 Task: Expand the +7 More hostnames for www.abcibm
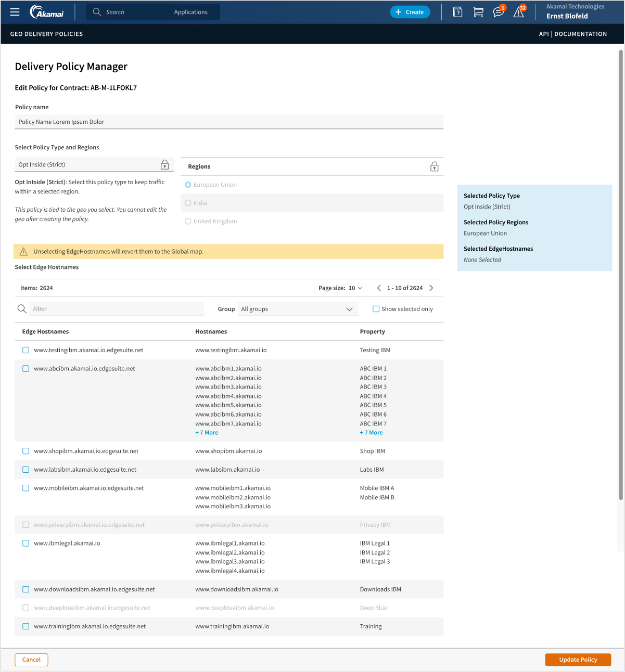click(207, 432)
